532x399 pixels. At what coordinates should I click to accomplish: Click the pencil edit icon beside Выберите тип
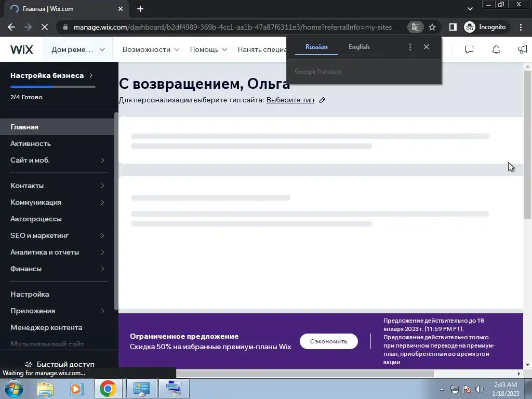[322, 100]
